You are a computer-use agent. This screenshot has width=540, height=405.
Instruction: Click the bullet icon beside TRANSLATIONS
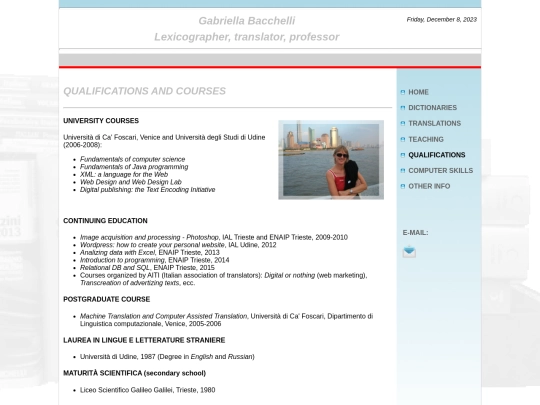tap(403, 123)
